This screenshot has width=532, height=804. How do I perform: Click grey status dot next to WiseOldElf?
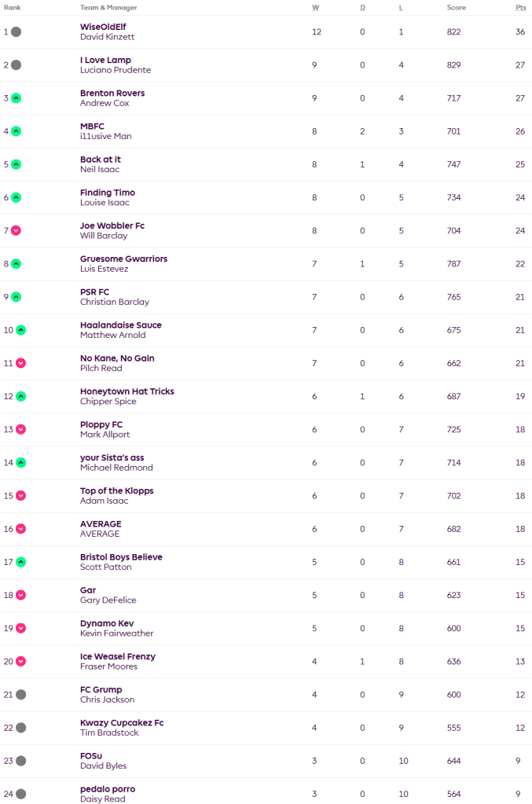[17, 32]
